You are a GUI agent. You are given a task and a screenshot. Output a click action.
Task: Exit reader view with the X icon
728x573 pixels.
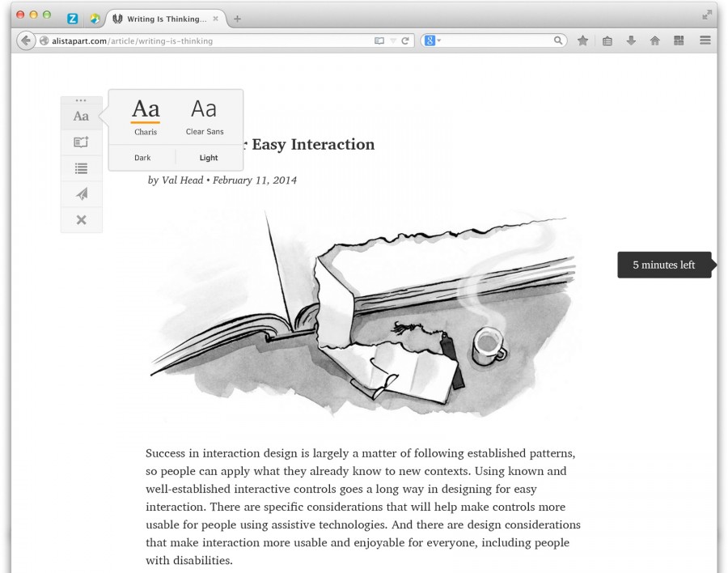[81, 219]
